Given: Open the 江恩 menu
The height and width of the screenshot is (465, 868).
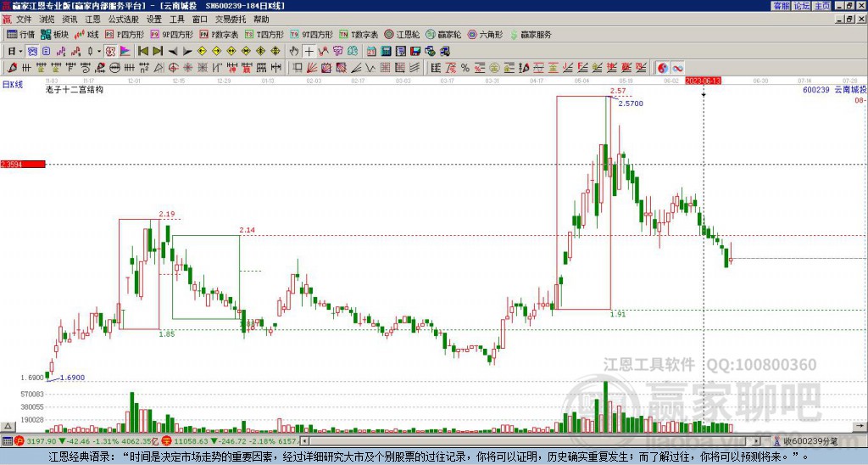Looking at the screenshot, I should pos(92,20).
